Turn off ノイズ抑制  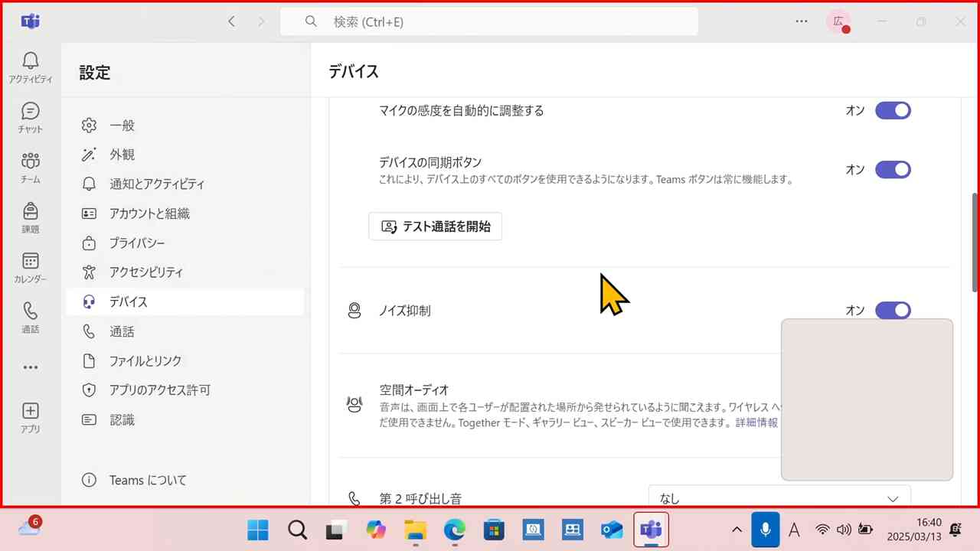(x=893, y=310)
